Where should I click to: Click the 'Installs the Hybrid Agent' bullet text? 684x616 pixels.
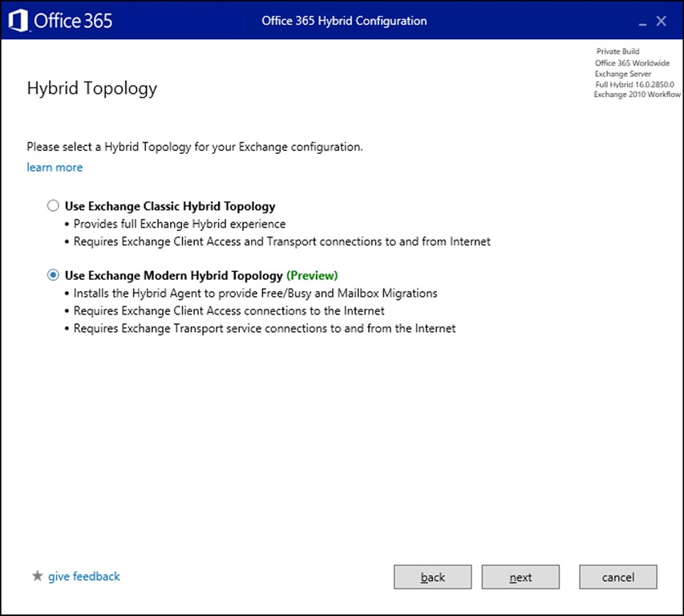pyautogui.click(x=255, y=294)
